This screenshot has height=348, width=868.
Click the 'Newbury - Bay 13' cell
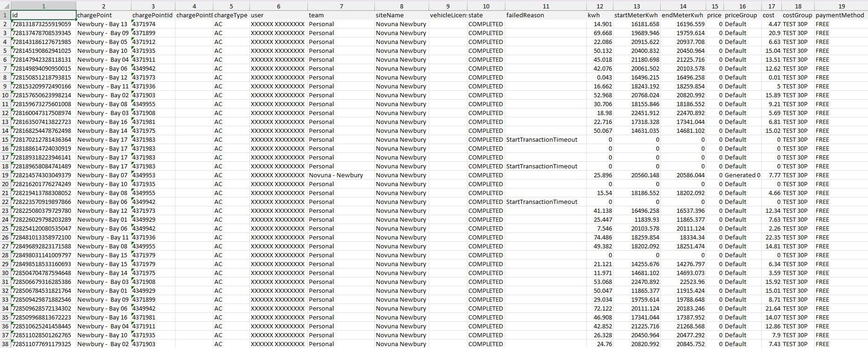102,24
